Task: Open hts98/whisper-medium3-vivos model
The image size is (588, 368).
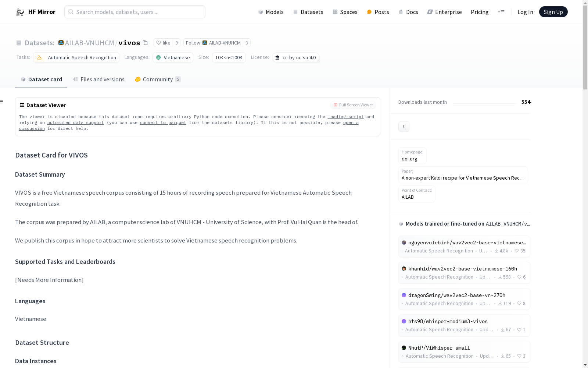Action: pyautogui.click(x=464, y=325)
